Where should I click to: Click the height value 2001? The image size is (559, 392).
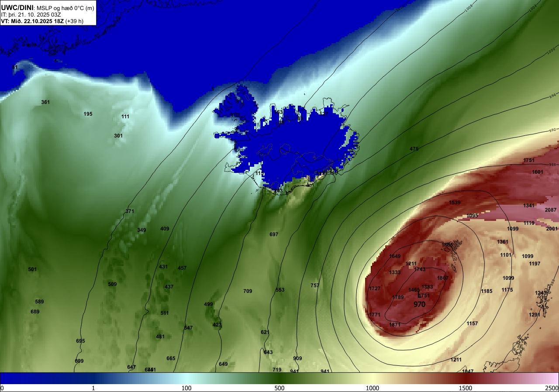click(552, 229)
